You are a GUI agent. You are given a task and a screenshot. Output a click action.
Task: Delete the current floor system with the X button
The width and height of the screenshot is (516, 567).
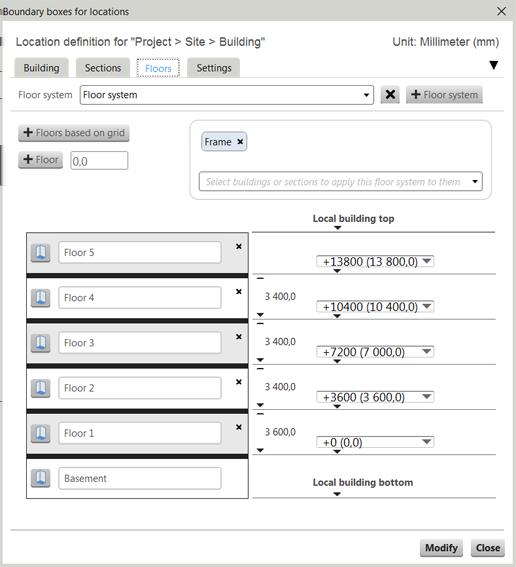click(x=390, y=95)
